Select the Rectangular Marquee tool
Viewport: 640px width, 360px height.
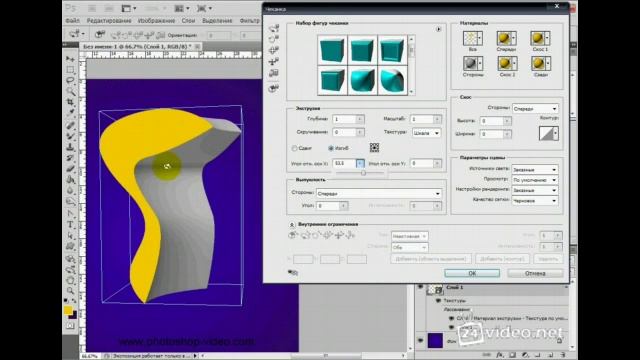pos(71,70)
